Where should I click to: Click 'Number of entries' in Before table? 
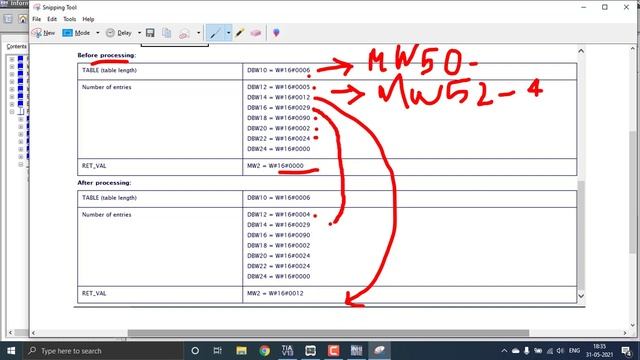(107, 87)
